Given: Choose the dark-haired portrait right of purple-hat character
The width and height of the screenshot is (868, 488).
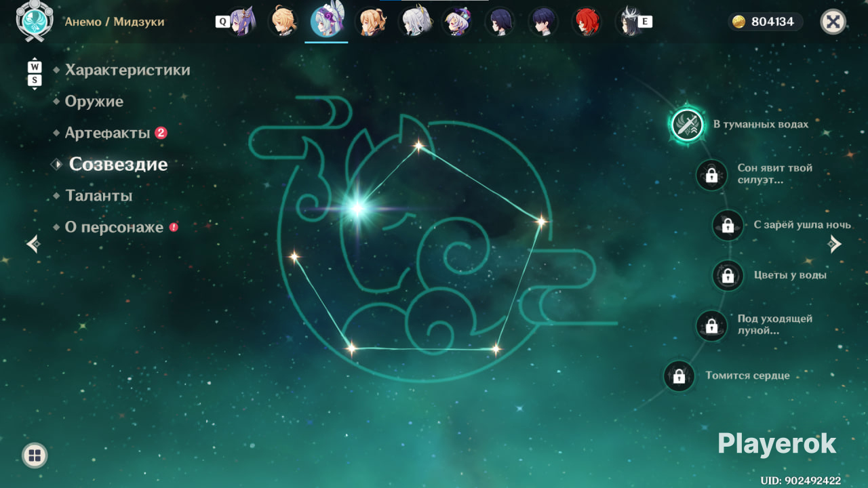Looking at the screenshot, I should (499, 22).
